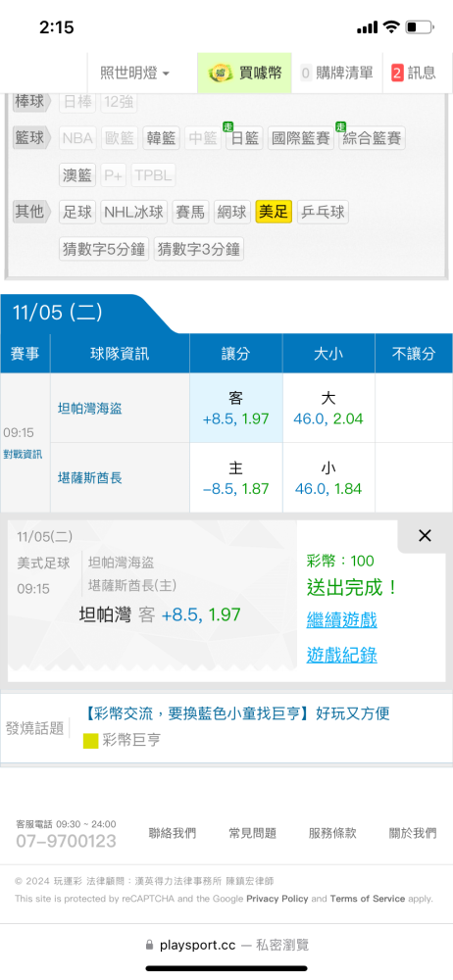
Task: Select the NHL冰球 category
Action: click(134, 213)
